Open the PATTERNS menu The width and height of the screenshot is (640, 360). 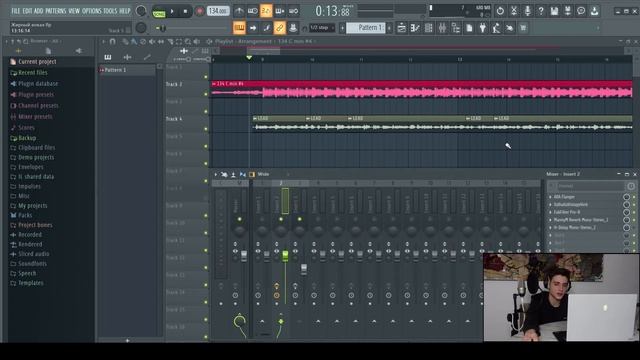pyautogui.click(x=56, y=11)
